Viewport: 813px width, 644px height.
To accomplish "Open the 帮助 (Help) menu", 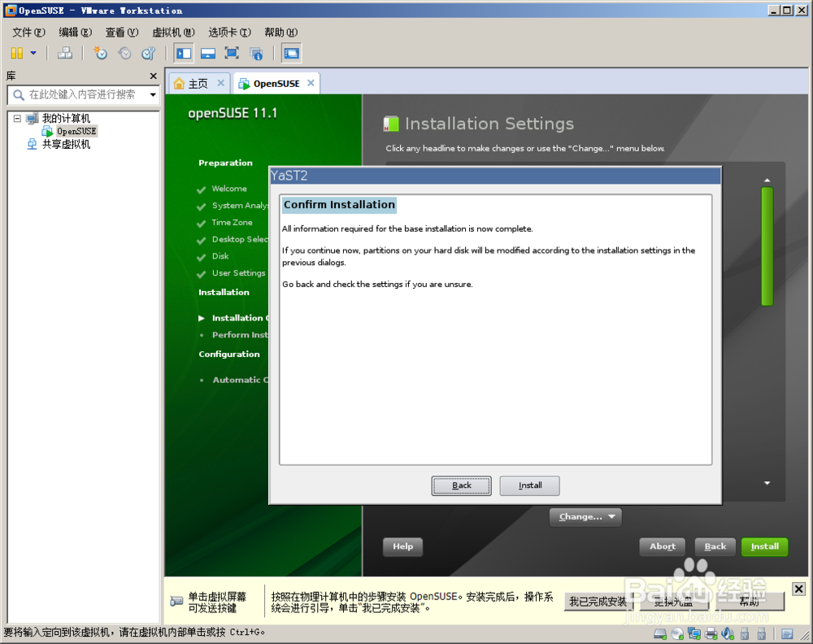I will 281,33.
